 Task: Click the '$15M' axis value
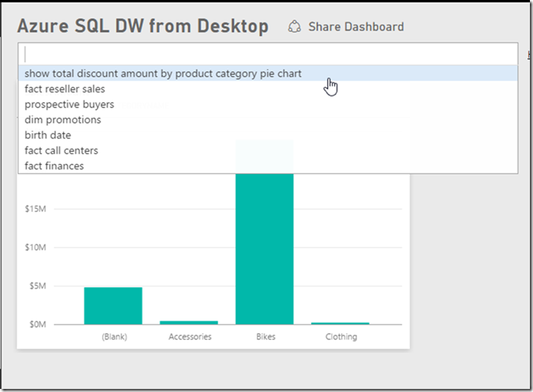tap(35, 209)
